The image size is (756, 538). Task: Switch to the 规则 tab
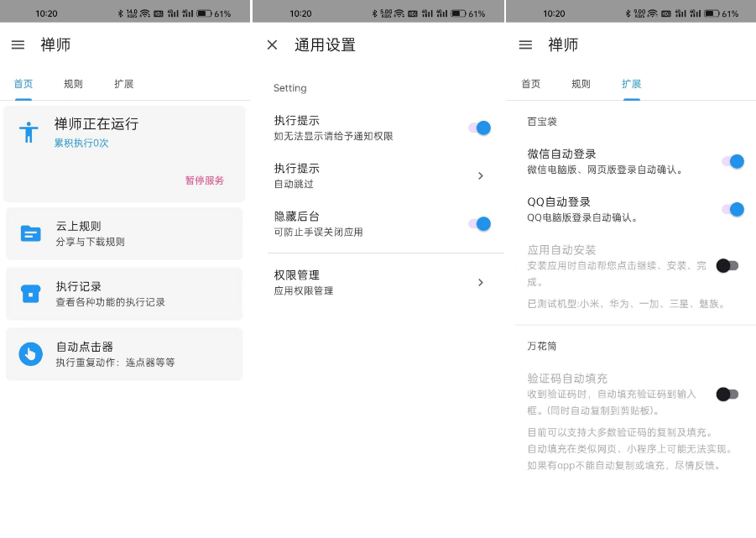coord(72,84)
